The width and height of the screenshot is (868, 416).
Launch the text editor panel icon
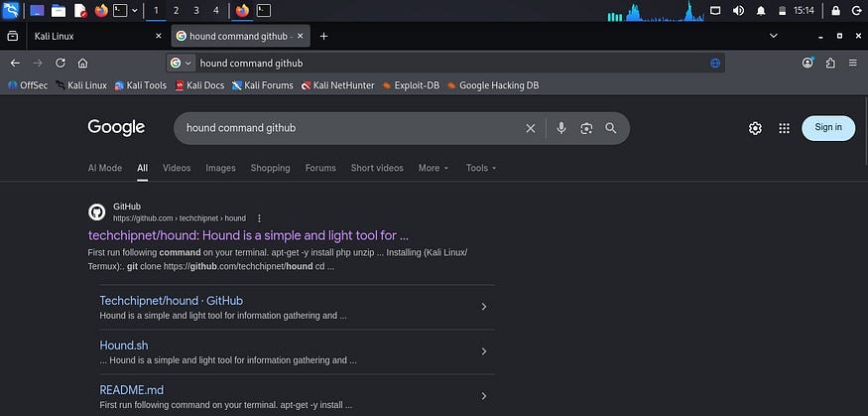[80, 11]
